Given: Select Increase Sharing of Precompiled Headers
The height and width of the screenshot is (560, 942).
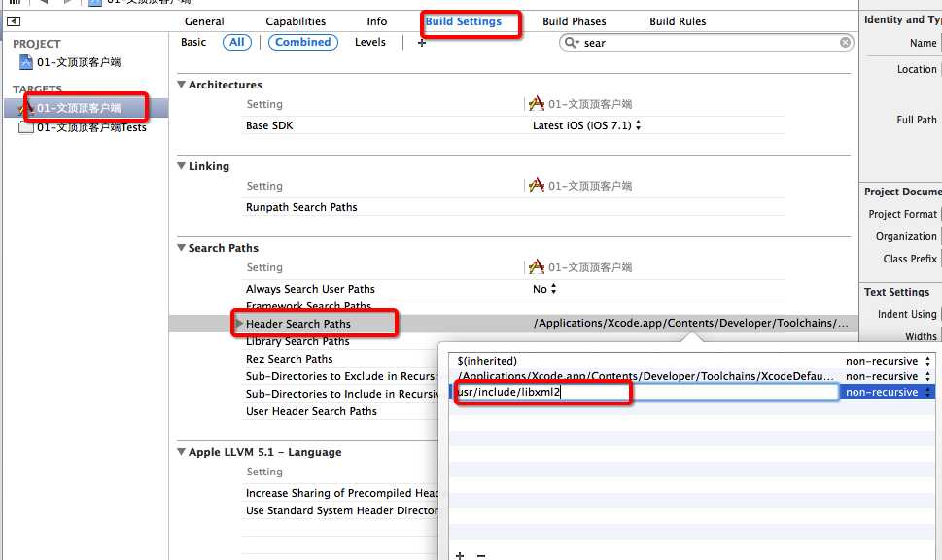Looking at the screenshot, I should tap(342, 493).
